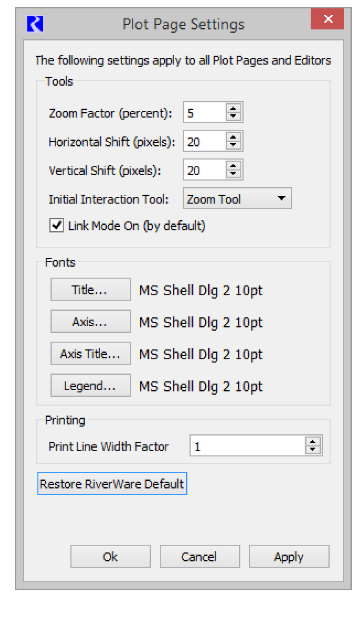Increase the Zoom Factor with up arrow
The width and height of the screenshot is (364, 618).
(x=233, y=109)
